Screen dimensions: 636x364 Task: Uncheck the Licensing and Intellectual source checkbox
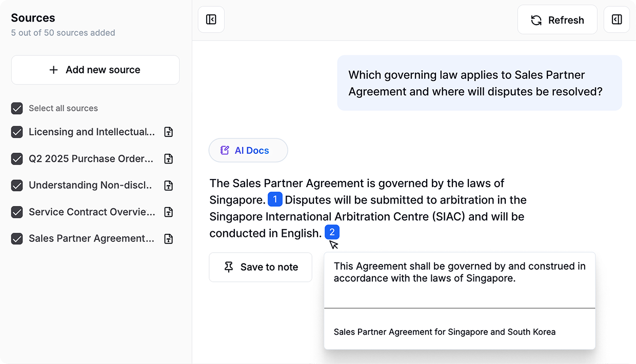[17, 132]
